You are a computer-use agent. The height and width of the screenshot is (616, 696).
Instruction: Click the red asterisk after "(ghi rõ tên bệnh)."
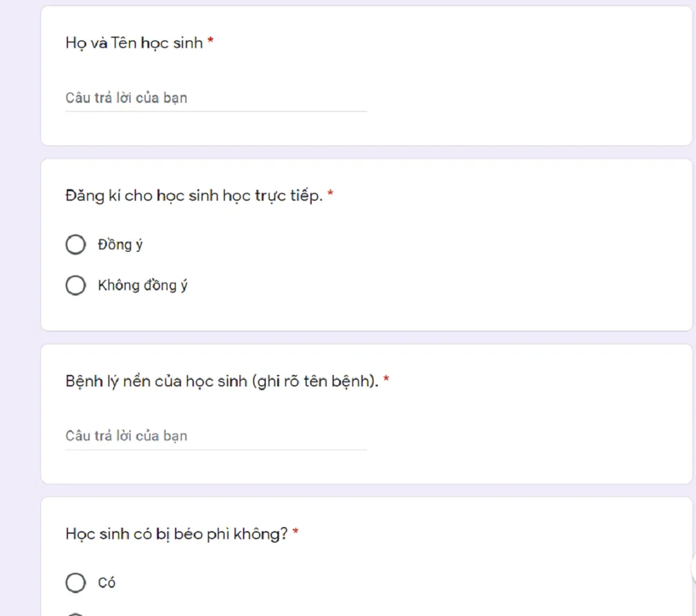click(x=386, y=381)
